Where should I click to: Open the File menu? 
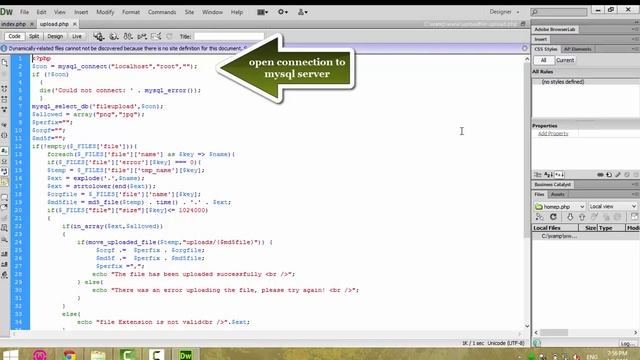(x=24, y=12)
